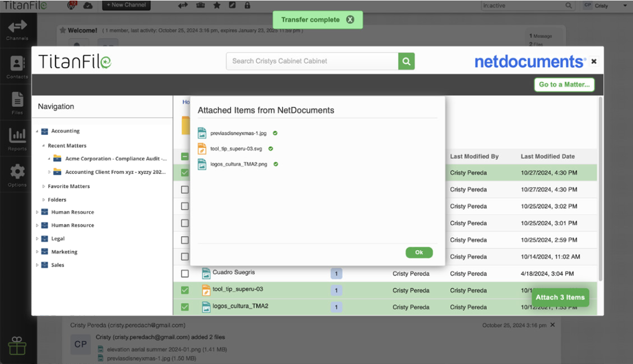Select the Cuadro Suegris checkbox
The height and width of the screenshot is (364, 633).
185,274
